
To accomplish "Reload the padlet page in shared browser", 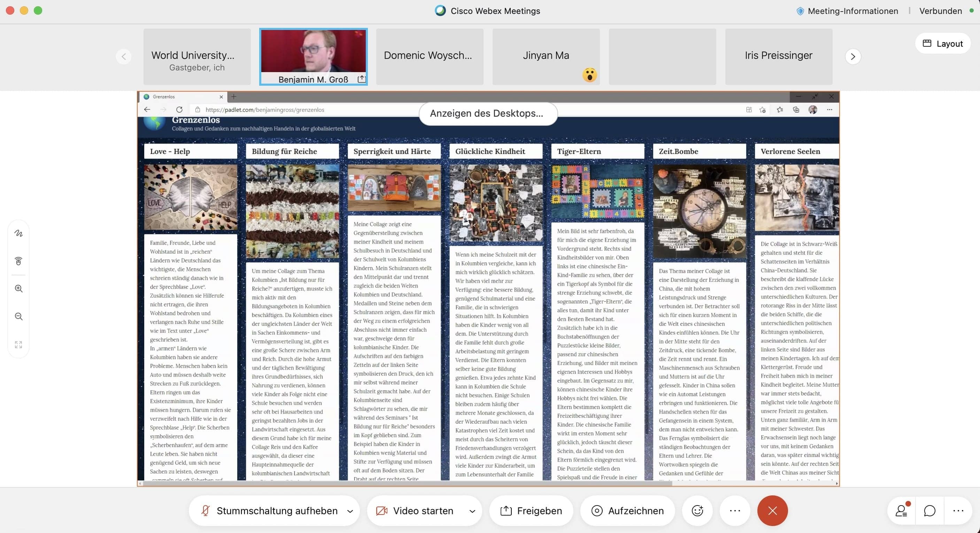I will tap(179, 110).
